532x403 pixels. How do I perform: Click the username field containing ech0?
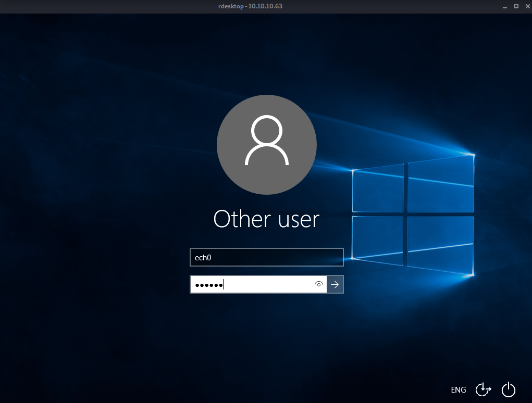point(267,257)
